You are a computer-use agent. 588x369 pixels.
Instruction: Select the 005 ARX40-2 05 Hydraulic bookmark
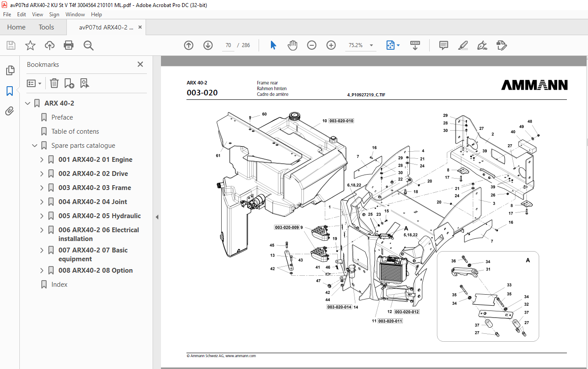click(100, 216)
